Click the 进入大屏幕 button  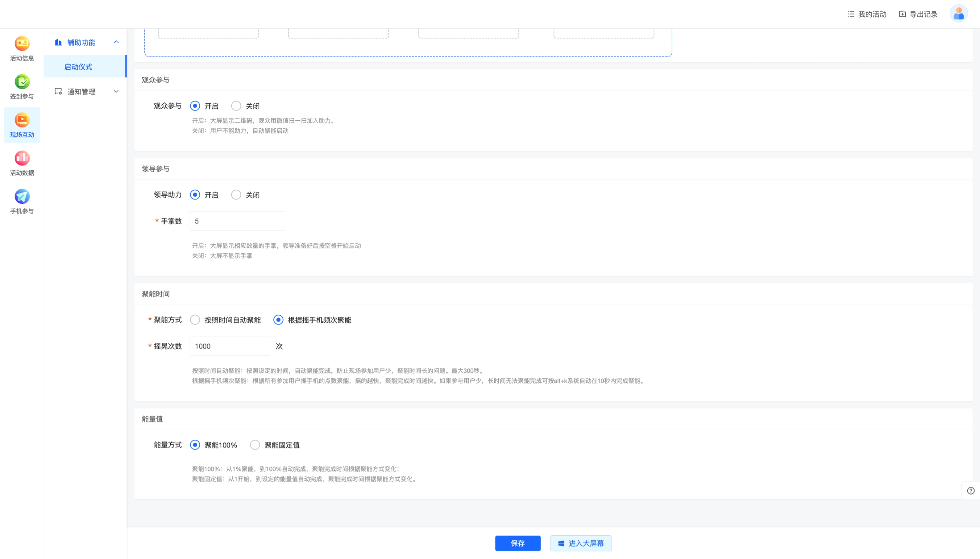(580, 543)
